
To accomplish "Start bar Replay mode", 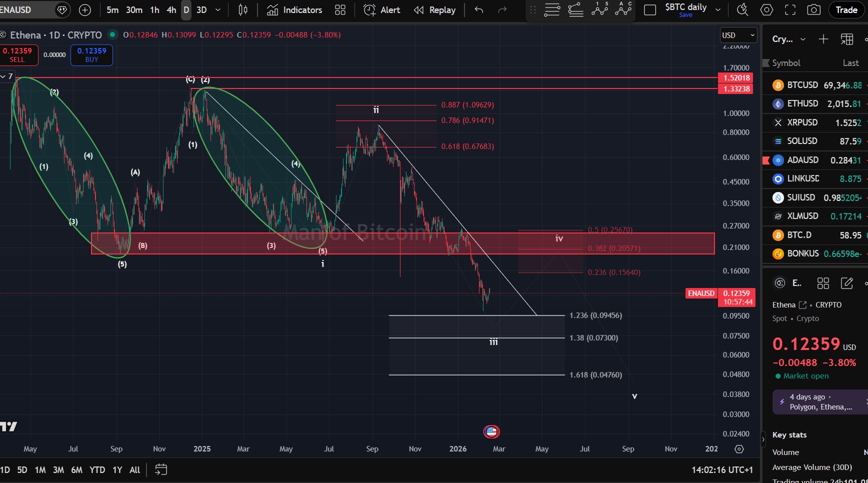I will click(x=435, y=10).
